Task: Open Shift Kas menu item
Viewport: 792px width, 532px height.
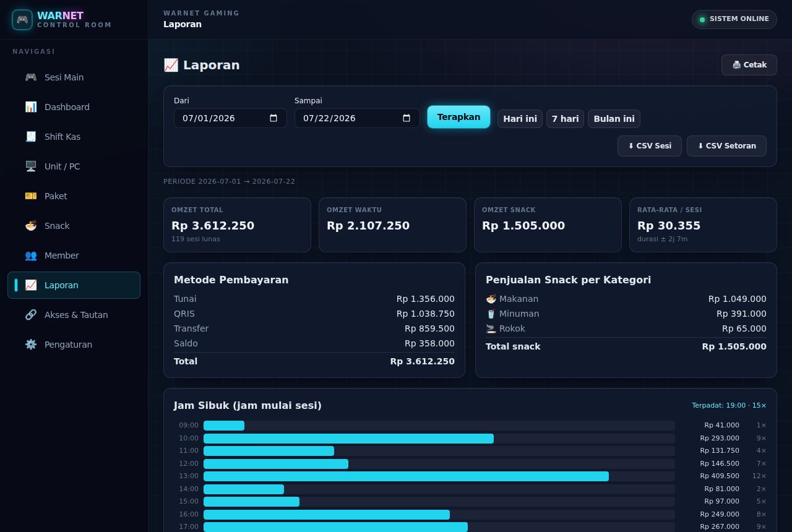Action: click(x=74, y=137)
